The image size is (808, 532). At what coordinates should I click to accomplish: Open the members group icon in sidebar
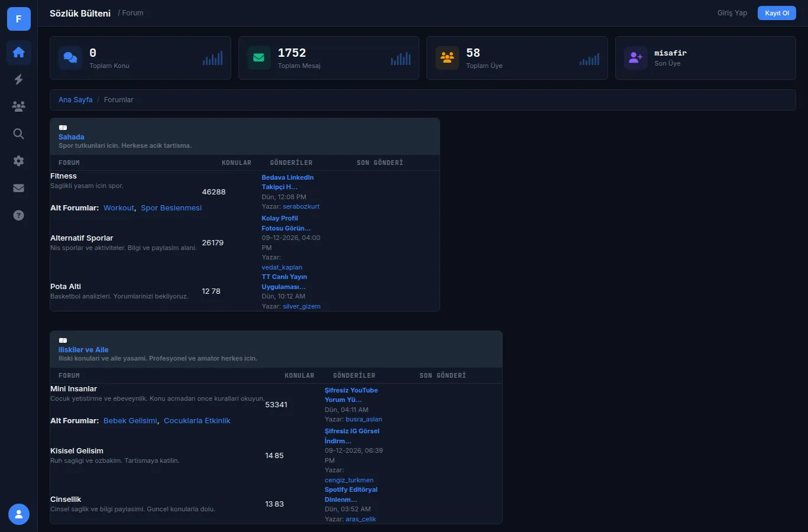[19, 106]
